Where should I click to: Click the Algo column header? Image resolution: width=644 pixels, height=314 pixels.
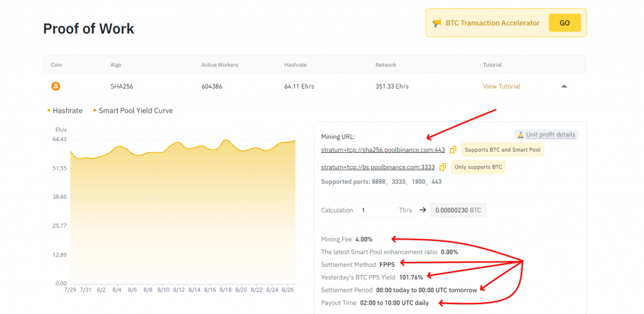pos(116,65)
